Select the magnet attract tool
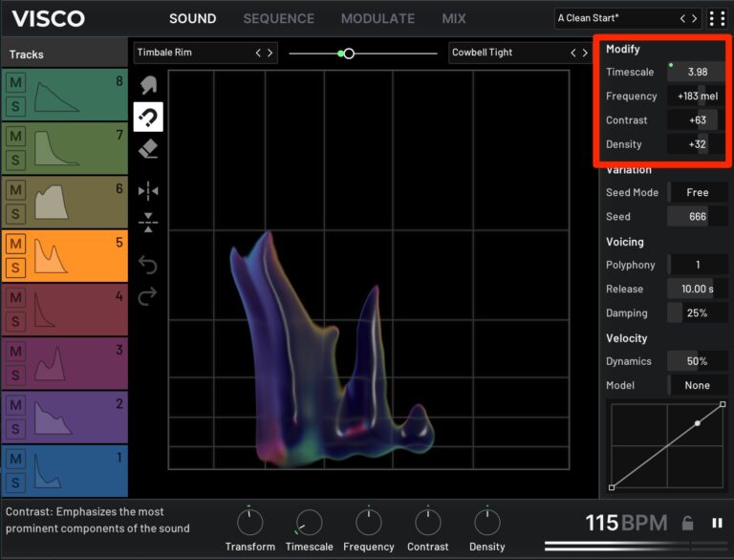Screen dimensions: 734x560 coord(148,118)
